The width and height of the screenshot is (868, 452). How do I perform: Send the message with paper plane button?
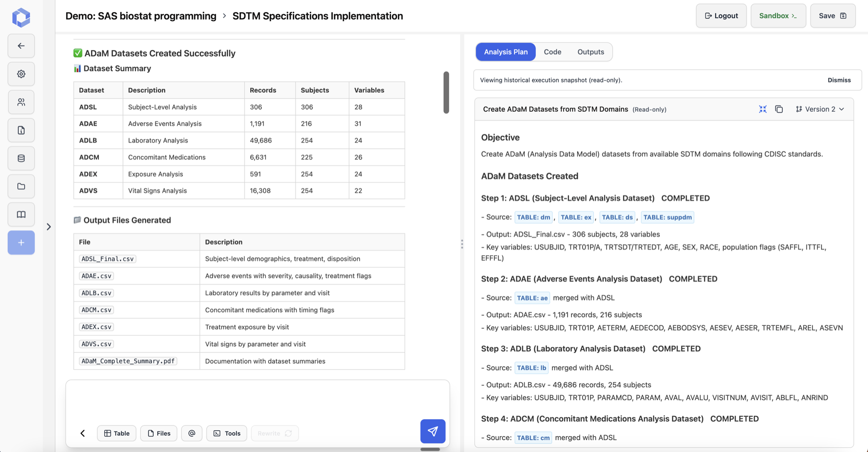point(433,431)
